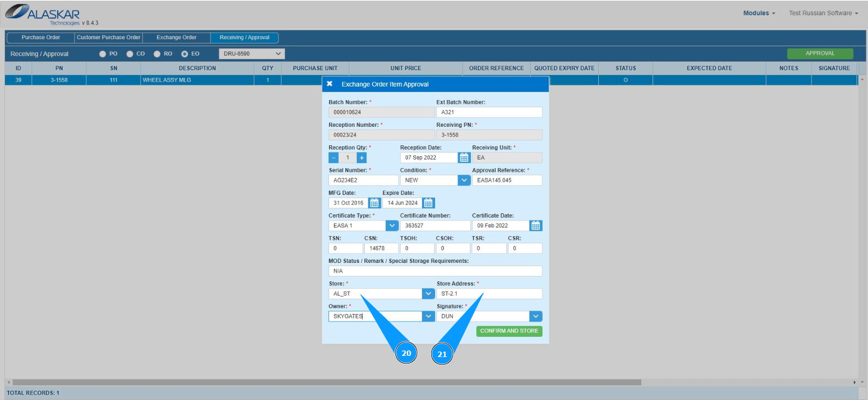
Task: Click the Alaskar Technologies logo
Action: click(x=44, y=14)
